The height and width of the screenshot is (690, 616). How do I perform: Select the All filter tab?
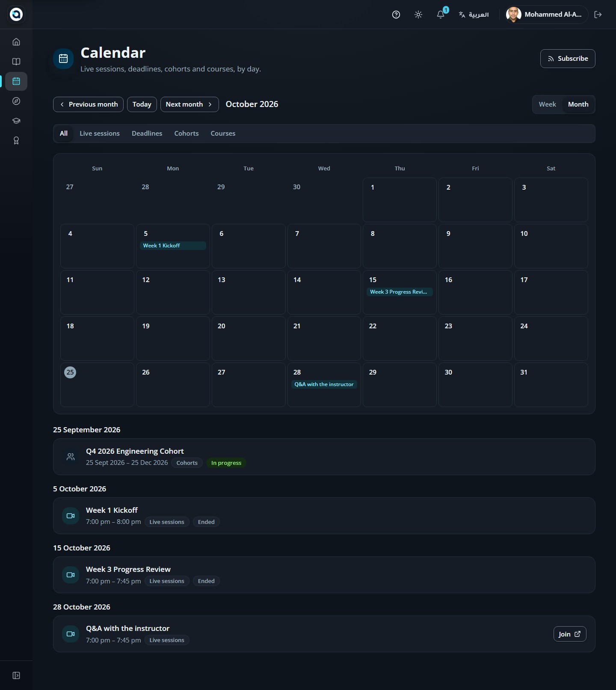pos(64,134)
